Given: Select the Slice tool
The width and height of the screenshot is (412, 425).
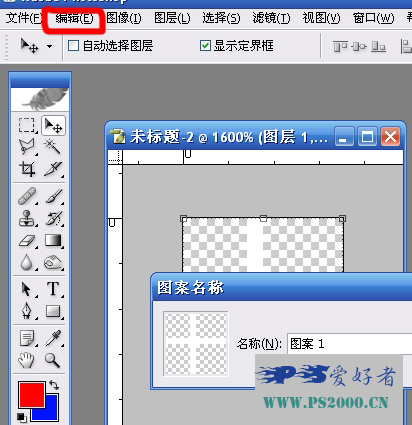Looking at the screenshot, I should click(53, 169).
